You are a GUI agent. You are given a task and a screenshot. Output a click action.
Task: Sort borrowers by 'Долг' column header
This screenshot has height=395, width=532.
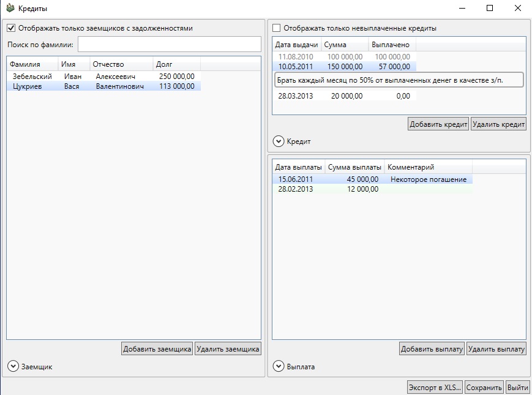coord(177,64)
